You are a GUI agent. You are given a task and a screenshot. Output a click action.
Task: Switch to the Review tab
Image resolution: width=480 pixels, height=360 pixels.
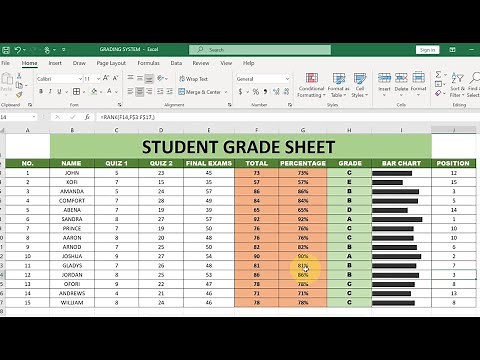201,63
